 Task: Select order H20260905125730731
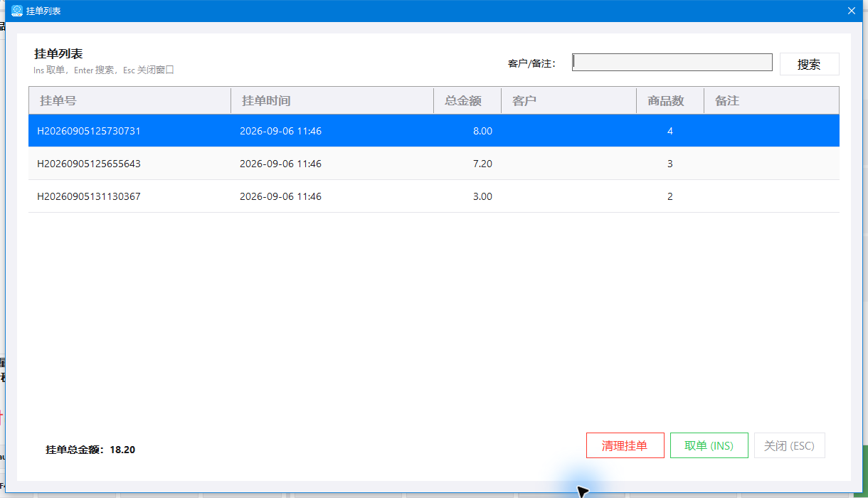(434, 131)
